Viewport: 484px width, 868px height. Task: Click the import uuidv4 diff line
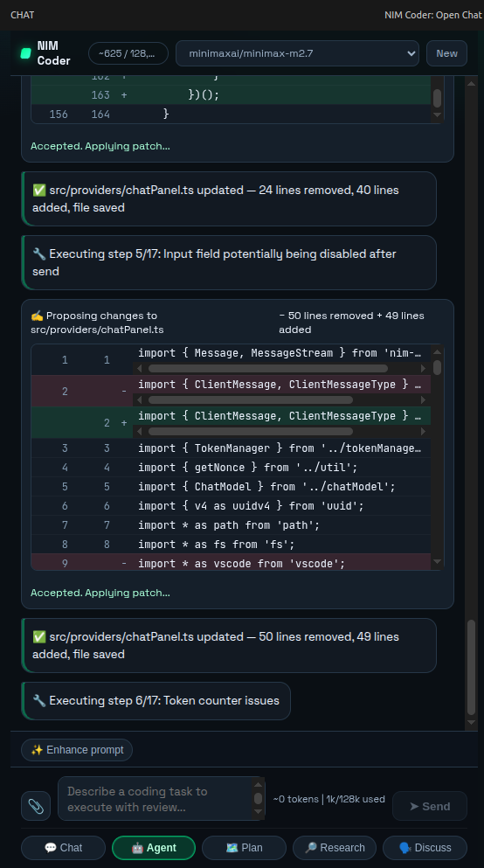coord(232,506)
